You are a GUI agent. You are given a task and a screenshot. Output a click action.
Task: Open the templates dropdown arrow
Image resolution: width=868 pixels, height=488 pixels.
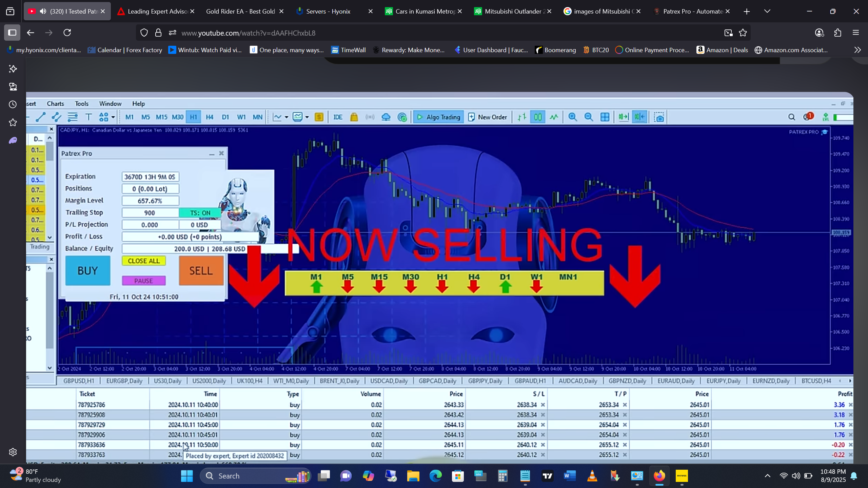pyautogui.click(x=307, y=117)
